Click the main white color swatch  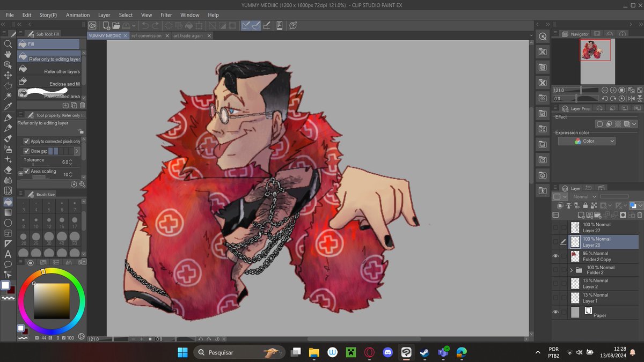(5, 285)
